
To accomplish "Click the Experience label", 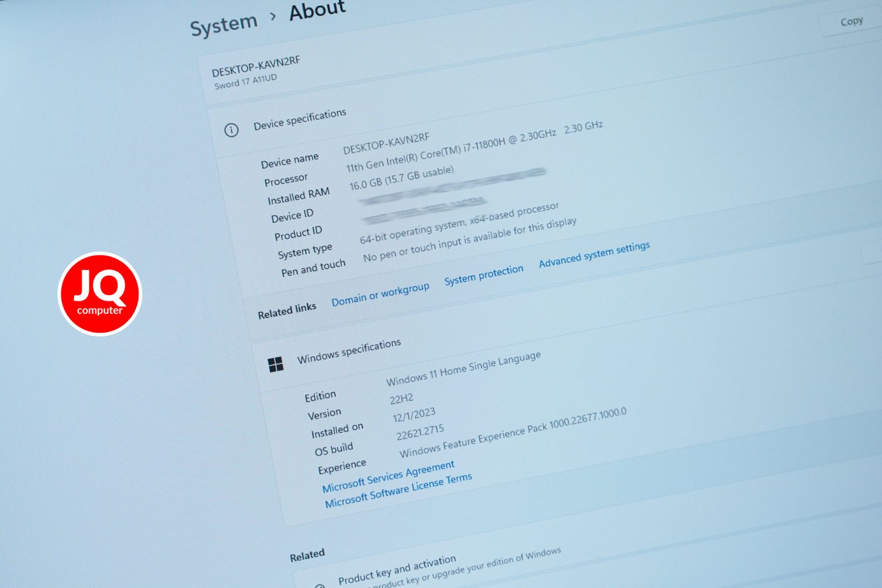I will (342, 466).
